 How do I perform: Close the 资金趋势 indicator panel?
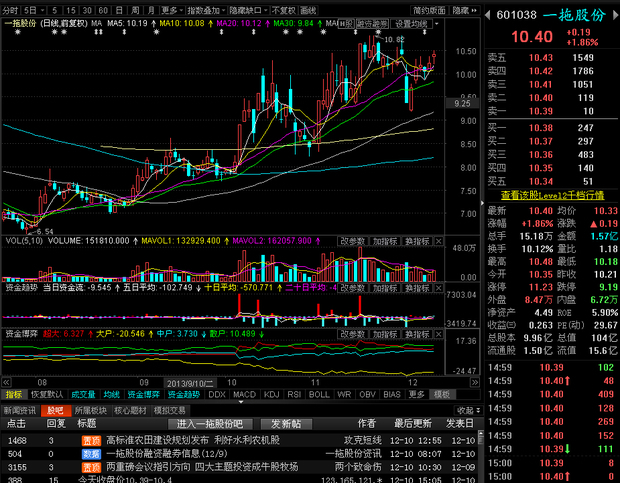coord(439,288)
